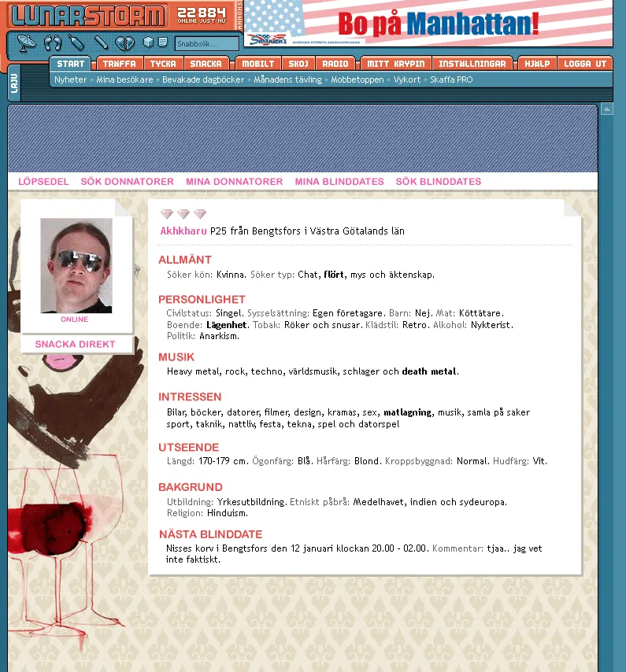Select the crayon pen icon
Screen dimensions: 626x672
click(x=102, y=42)
